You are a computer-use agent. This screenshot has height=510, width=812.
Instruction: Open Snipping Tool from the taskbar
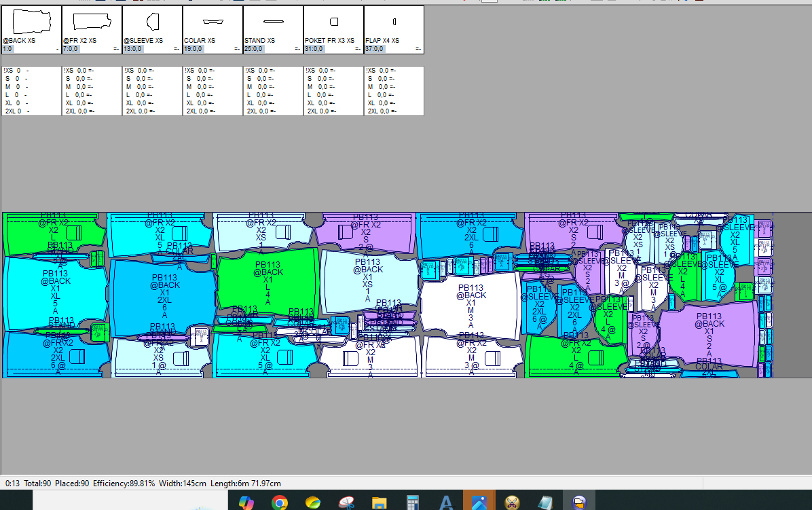(346, 503)
